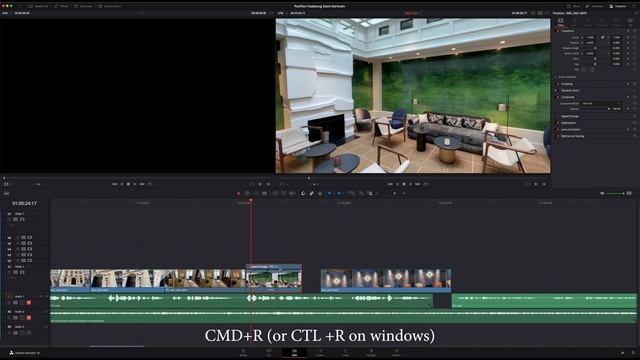This screenshot has width=640, height=360.
Task: Switch to the Deliver page
Action: tap(396, 352)
